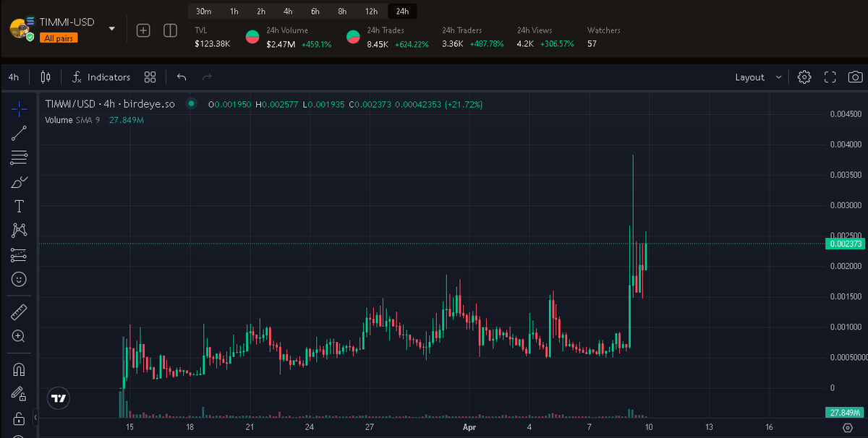Open chart settings with the gear icon
This screenshot has width=868, height=438.
pyautogui.click(x=804, y=77)
